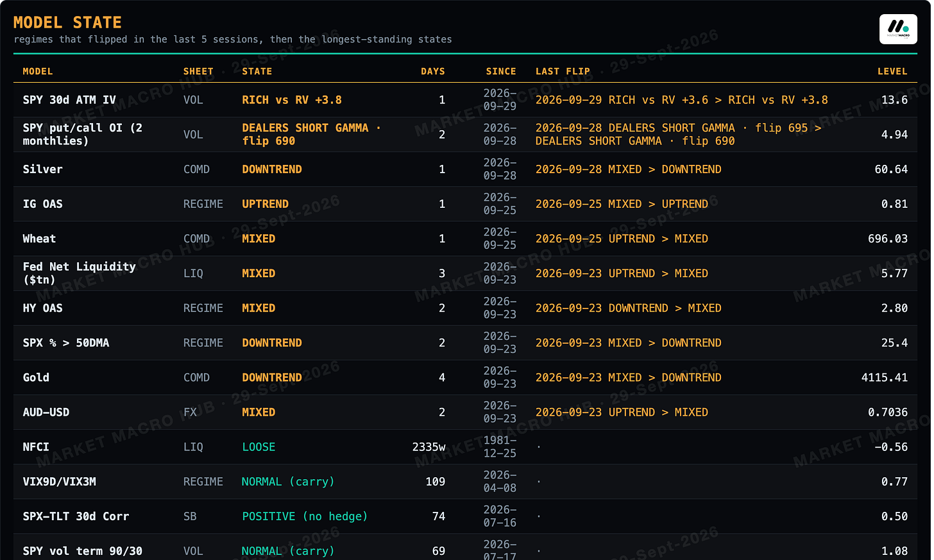Select the DAYS column header
Screen dimensions: 934x560
pos(433,71)
